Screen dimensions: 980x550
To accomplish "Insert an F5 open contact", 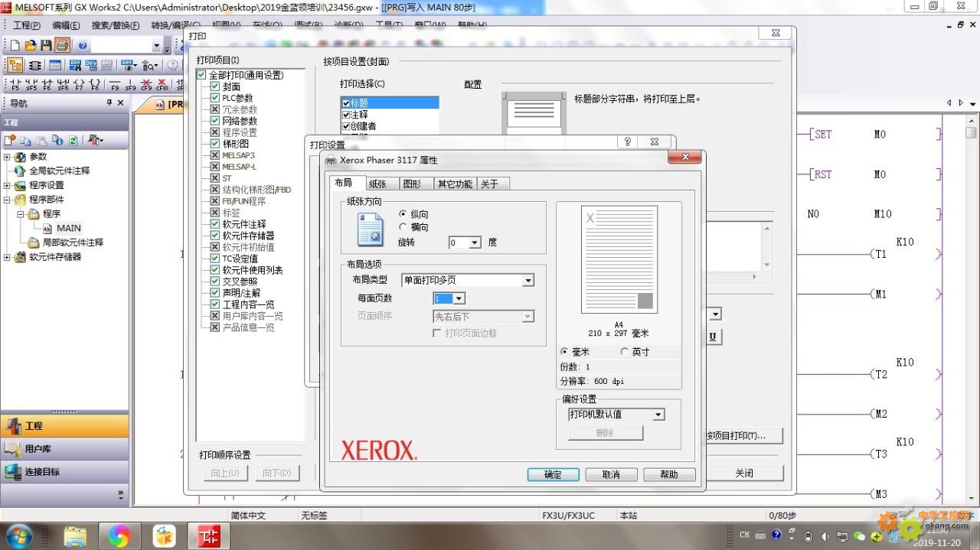I will point(15,85).
